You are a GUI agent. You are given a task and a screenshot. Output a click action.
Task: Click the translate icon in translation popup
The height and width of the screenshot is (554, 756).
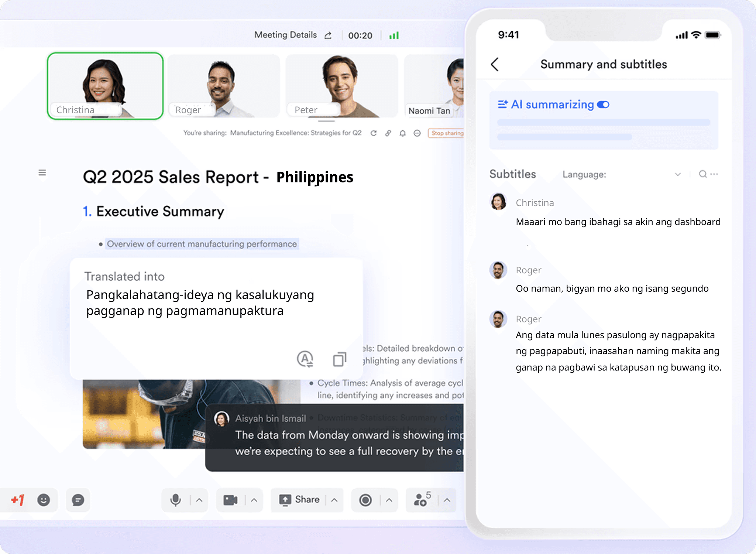[x=305, y=359]
